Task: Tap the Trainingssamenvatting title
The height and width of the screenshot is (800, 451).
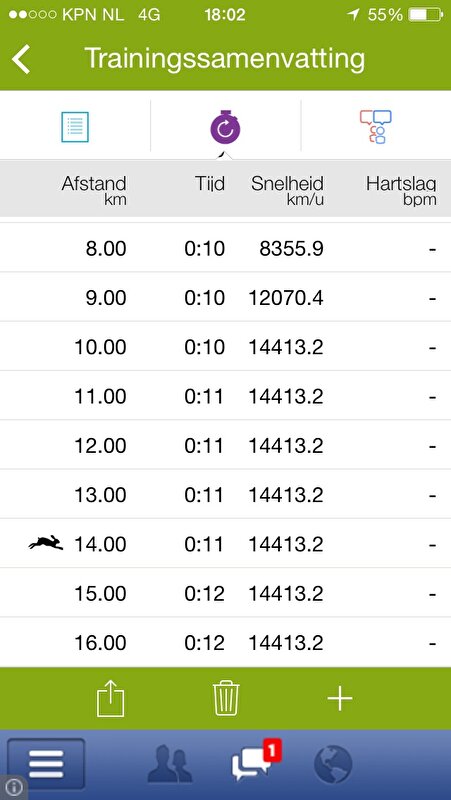Action: 224,59
